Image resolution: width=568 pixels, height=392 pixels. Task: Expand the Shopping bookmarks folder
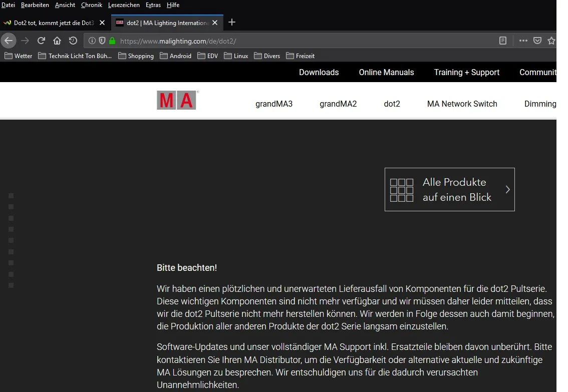coord(136,56)
